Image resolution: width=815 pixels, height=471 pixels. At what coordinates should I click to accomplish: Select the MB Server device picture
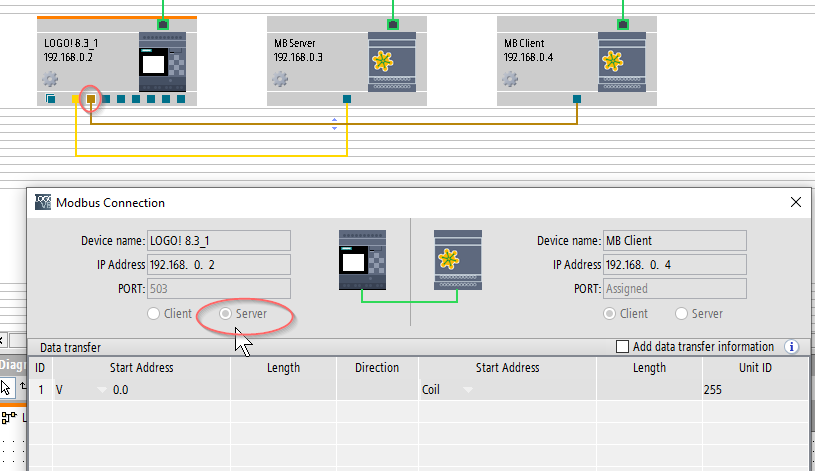click(x=392, y=62)
